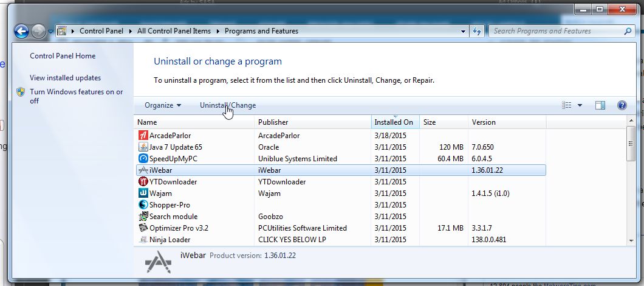Click the large iWebar icon in details pane
This screenshot has width=644, height=286.
[x=158, y=262]
